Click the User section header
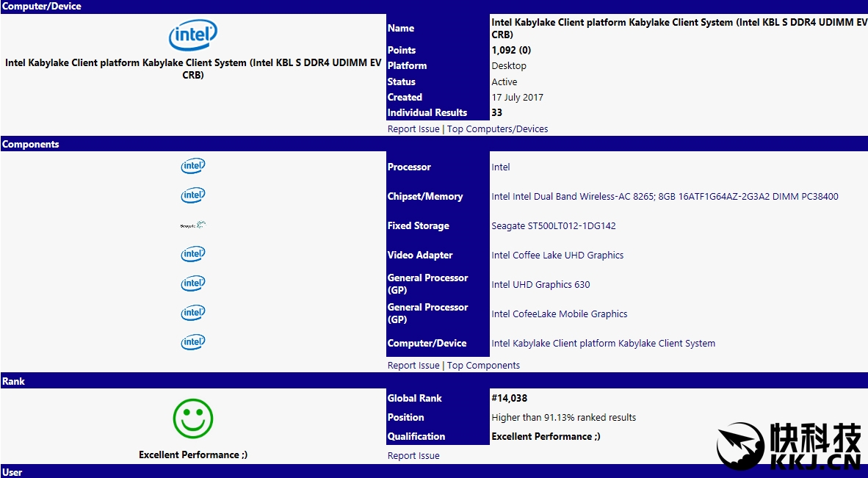868x478 pixels. 434,472
